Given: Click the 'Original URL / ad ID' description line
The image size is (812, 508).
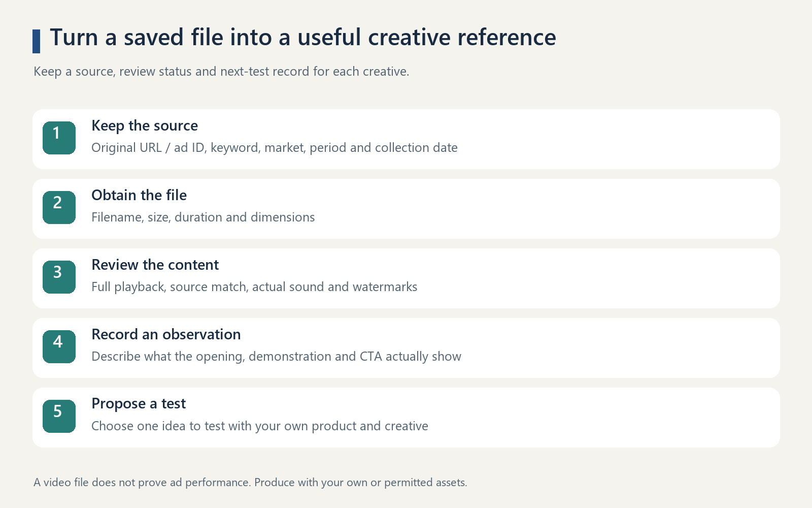Looking at the screenshot, I should click(x=275, y=148).
